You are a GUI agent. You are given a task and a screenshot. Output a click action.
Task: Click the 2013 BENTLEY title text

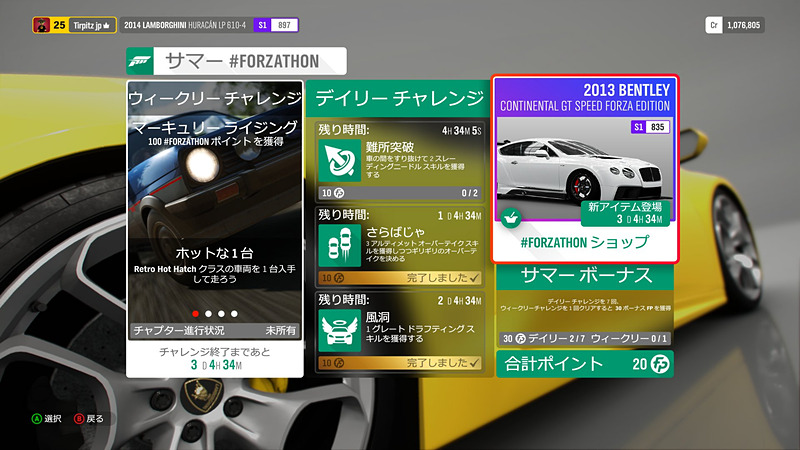click(627, 90)
